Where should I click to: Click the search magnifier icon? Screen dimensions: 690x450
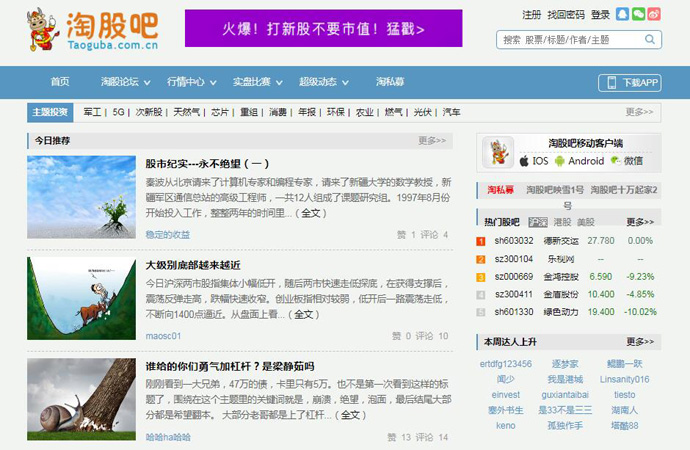click(x=650, y=40)
